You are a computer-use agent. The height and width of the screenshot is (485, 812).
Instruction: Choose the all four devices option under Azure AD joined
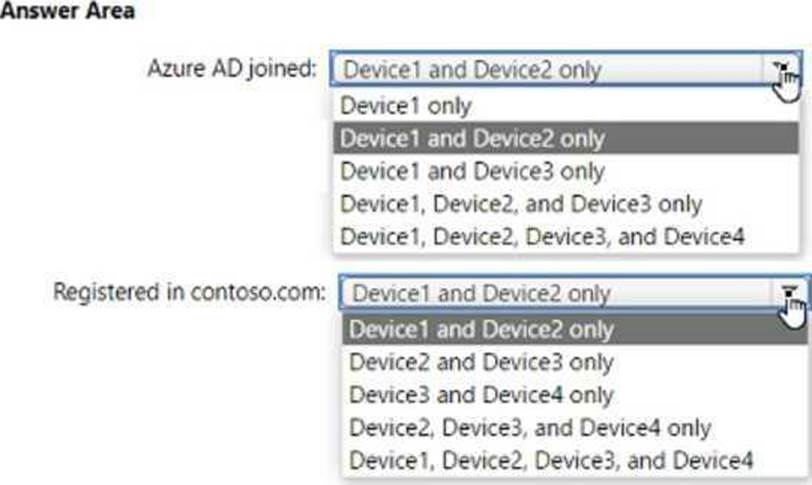pyautogui.click(x=542, y=237)
